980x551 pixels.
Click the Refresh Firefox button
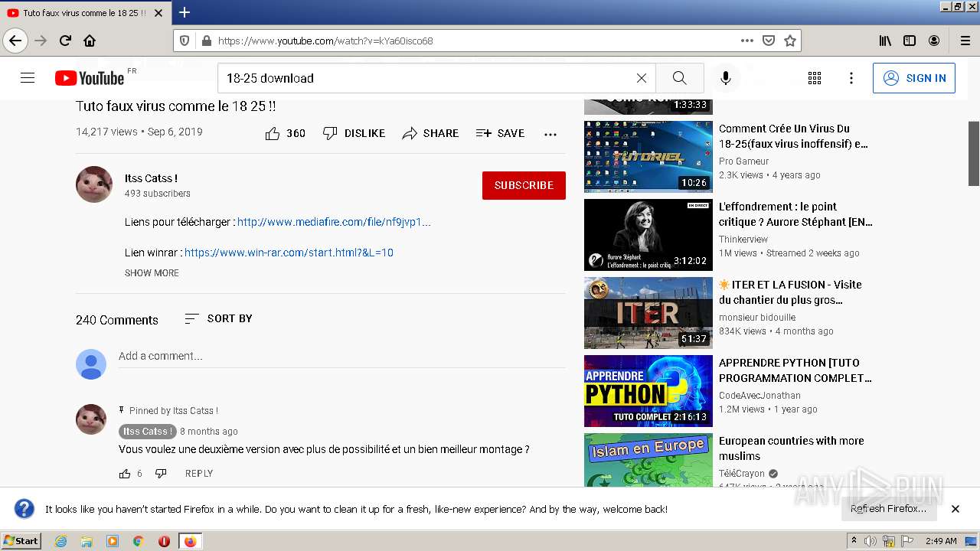pos(888,509)
